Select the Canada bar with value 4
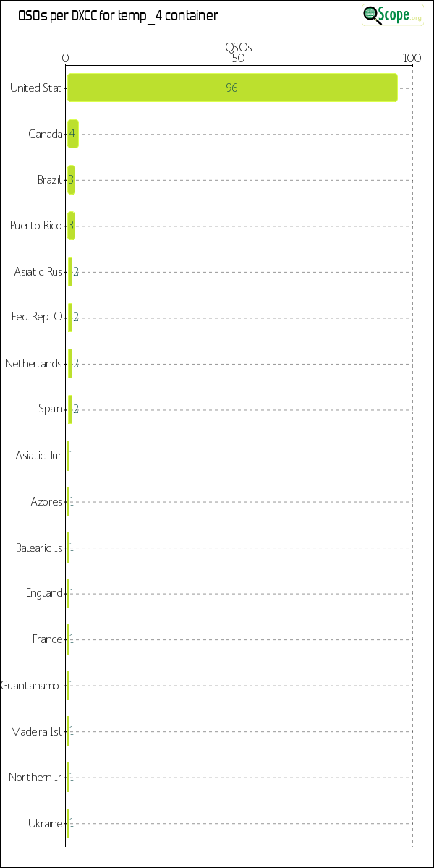This screenshot has width=434, height=868. coord(72,134)
